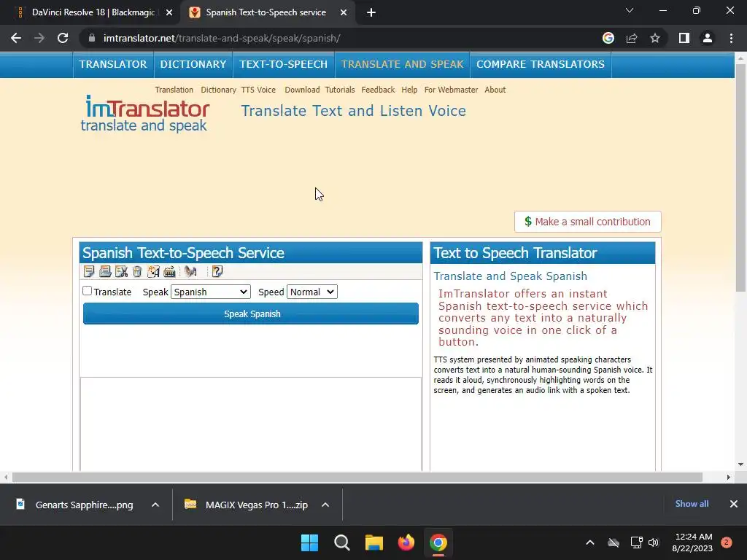Expand Genarts Sapphire download options
The height and width of the screenshot is (560, 747).
(x=155, y=505)
